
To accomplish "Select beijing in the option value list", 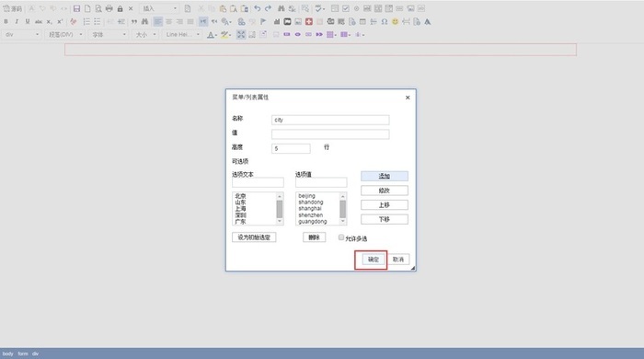I will point(306,196).
